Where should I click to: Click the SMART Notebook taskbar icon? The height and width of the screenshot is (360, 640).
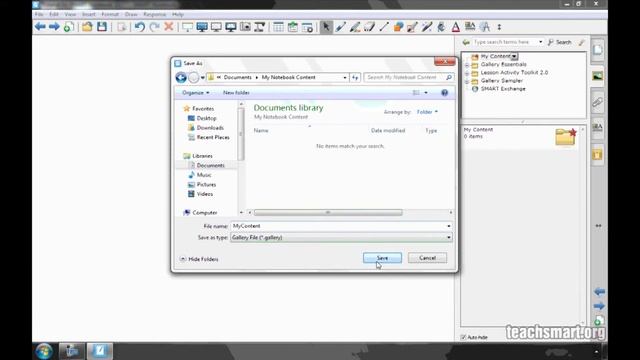pyautogui.click(x=99, y=351)
